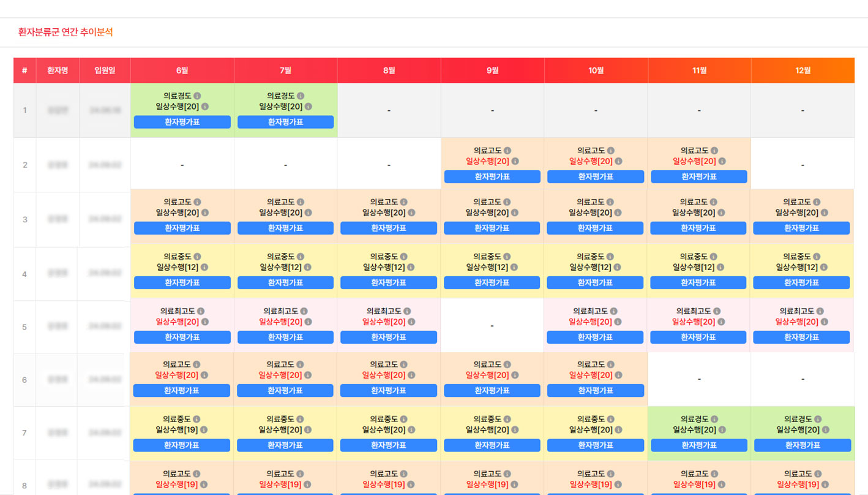Image resolution: width=868 pixels, height=495 pixels.
Task: Click the 환자명 column header
Action: tap(58, 70)
